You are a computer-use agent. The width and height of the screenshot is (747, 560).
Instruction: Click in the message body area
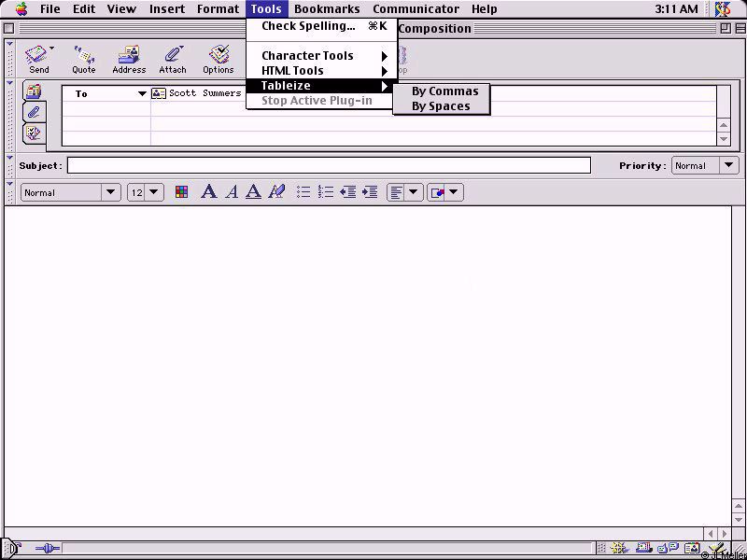pos(368,366)
